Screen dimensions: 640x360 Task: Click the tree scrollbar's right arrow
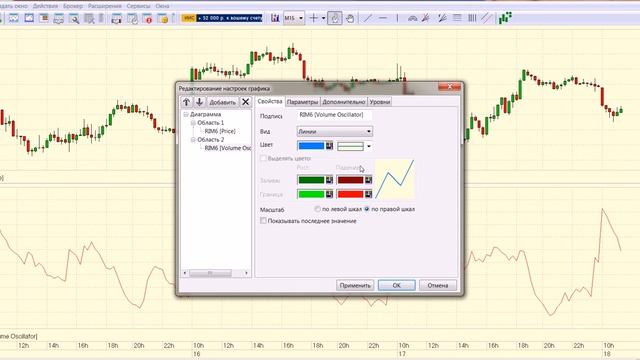(246, 273)
